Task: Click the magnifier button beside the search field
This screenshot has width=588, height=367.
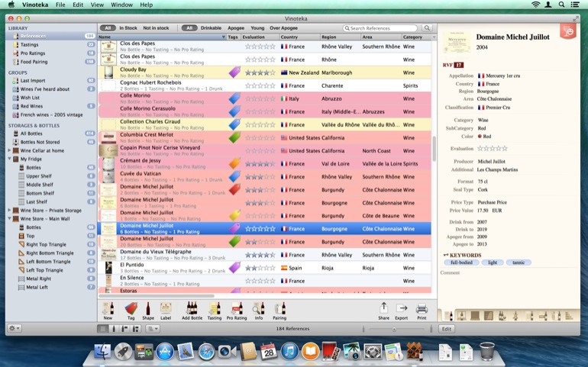Action: pyautogui.click(x=427, y=28)
